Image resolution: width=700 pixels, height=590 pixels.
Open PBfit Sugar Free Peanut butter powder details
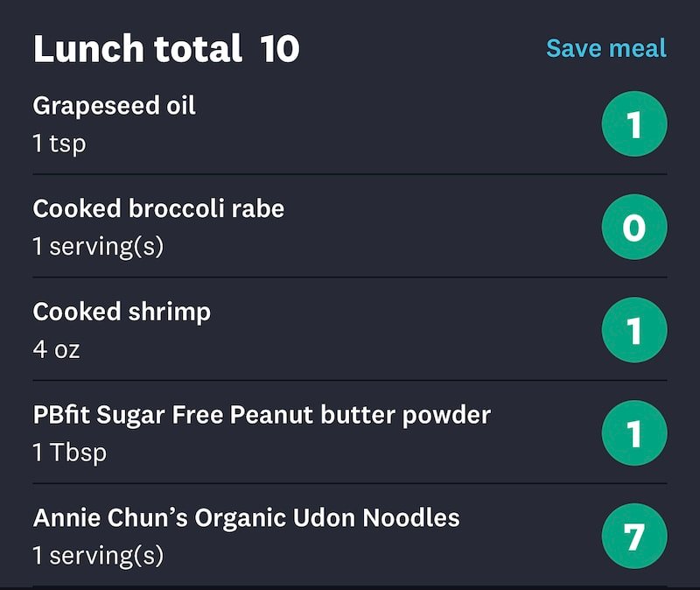pos(261,414)
